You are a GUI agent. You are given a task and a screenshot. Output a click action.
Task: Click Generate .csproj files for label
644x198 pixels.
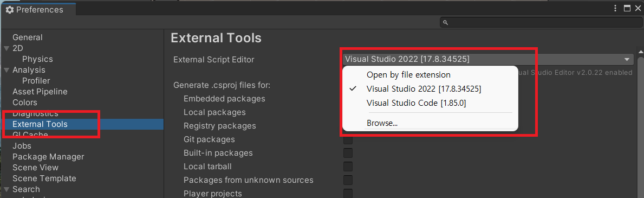point(222,85)
